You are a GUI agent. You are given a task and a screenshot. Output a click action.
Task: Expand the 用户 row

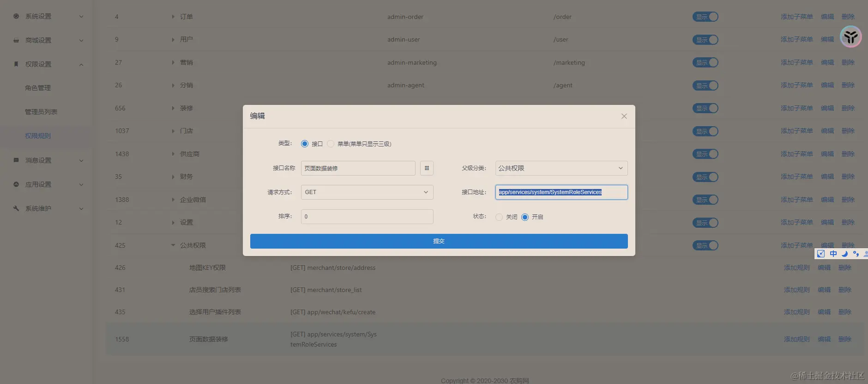173,40
